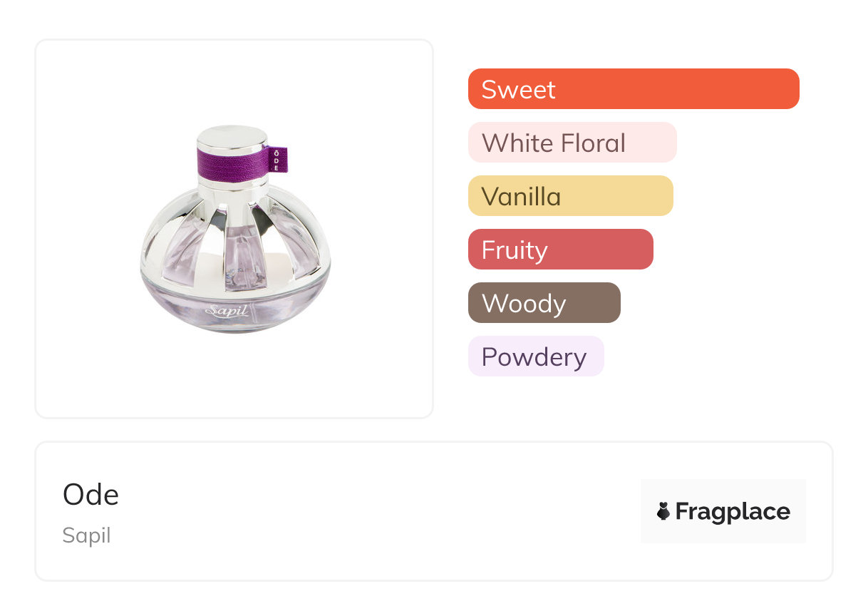This screenshot has height=616, width=868.
Task: Click the Sapil script engraving on bottle
Action: coord(226,312)
